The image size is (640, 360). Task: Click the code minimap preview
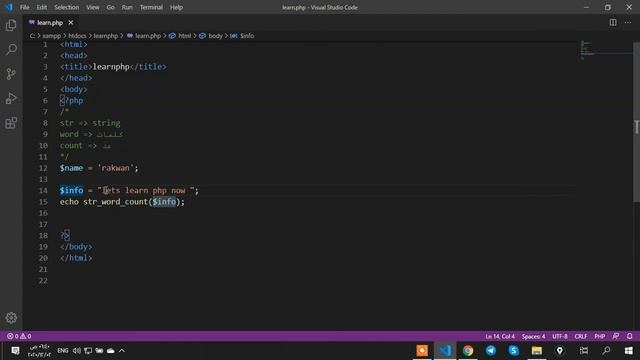tap(606, 50)
